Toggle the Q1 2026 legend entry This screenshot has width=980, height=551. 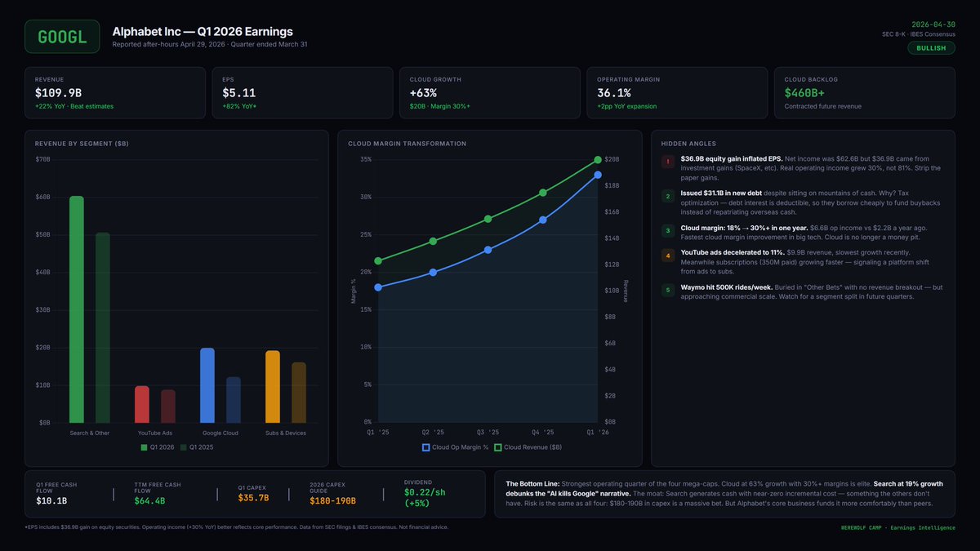(158, 447)
